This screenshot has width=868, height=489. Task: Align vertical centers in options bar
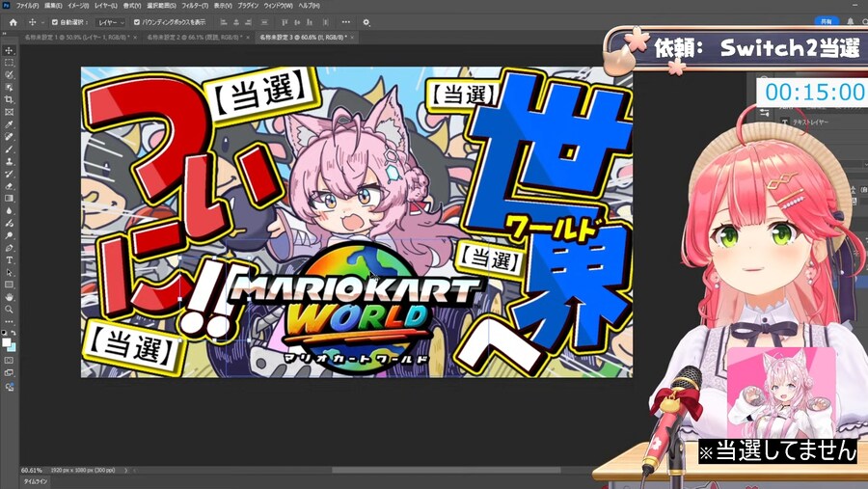pyautogui.click(x=297, y=23)
